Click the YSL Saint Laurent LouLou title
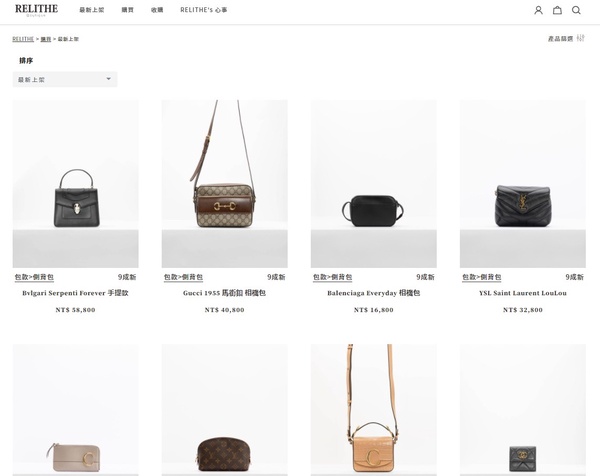 (523, 293)
